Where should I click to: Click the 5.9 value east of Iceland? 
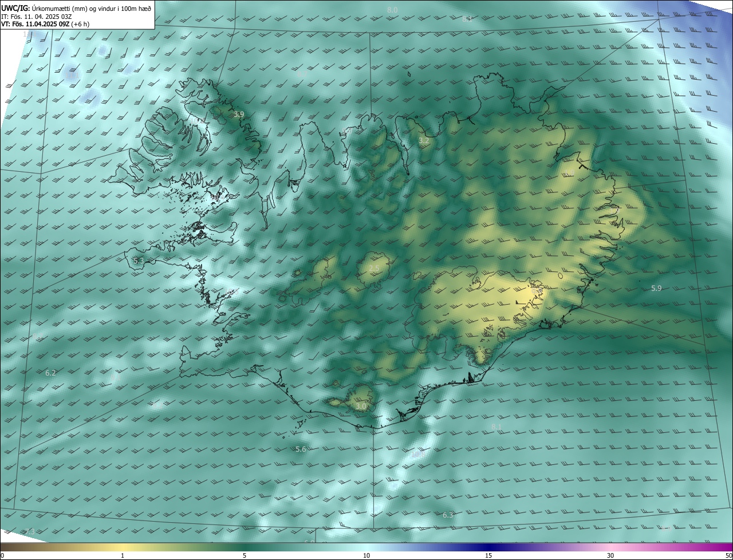pos(656,288)
